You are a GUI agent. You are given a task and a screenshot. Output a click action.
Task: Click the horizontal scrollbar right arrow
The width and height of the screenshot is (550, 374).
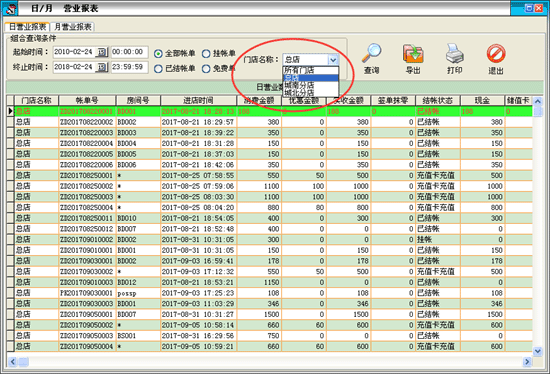click(x=527, y=361)
